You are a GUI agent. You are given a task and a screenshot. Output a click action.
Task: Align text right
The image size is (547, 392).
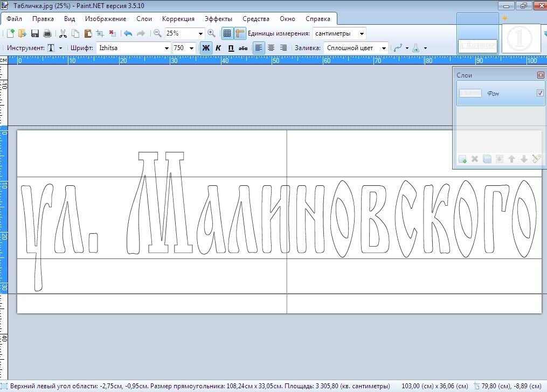(x=283, y=48)
